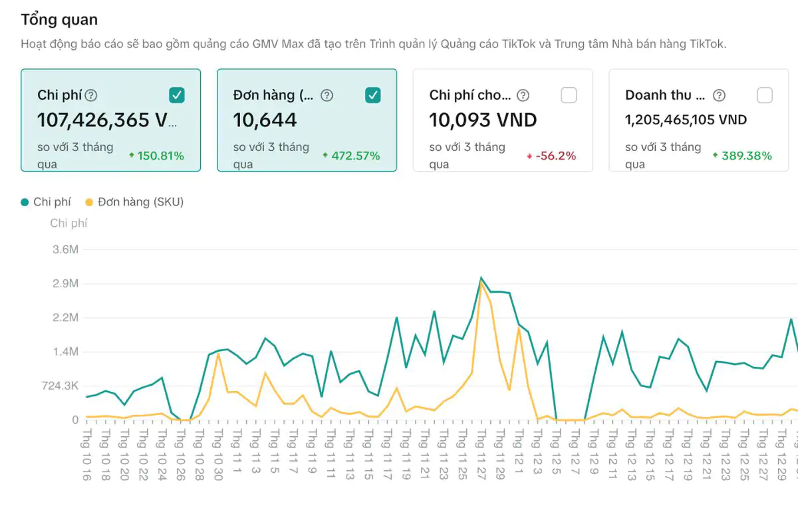Click the chart peak at Thg 11 27
Screen dimensions: 798x532
point(481,278)
